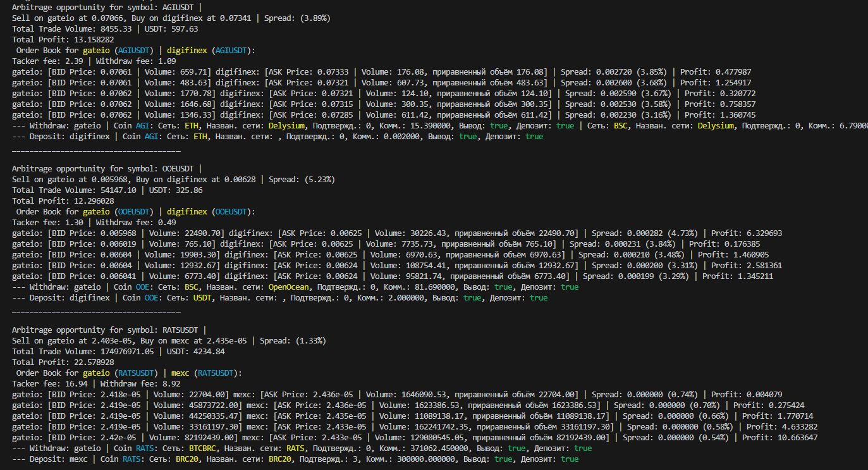The width and height of the screenshot is (868, 470).
Task: Click 'Total Trade Volume: 54147.10' text
Action: click(x=75, y=190)
